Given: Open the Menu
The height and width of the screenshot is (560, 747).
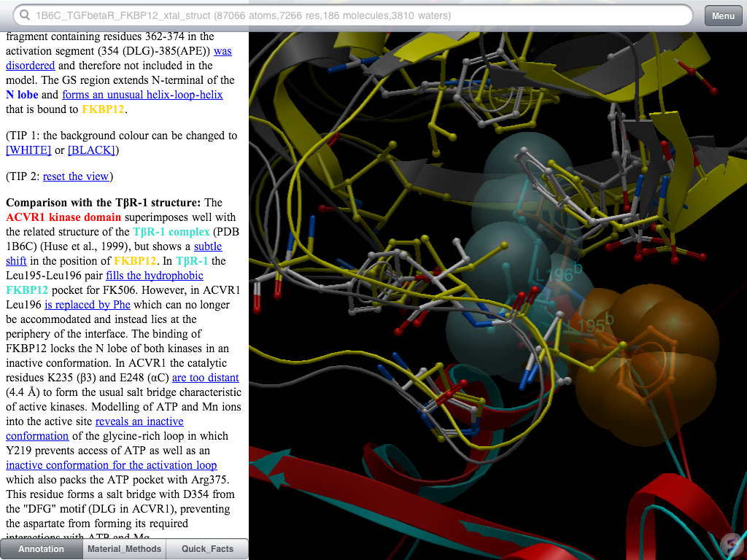Looking at the screenshot, I should 722,15.
